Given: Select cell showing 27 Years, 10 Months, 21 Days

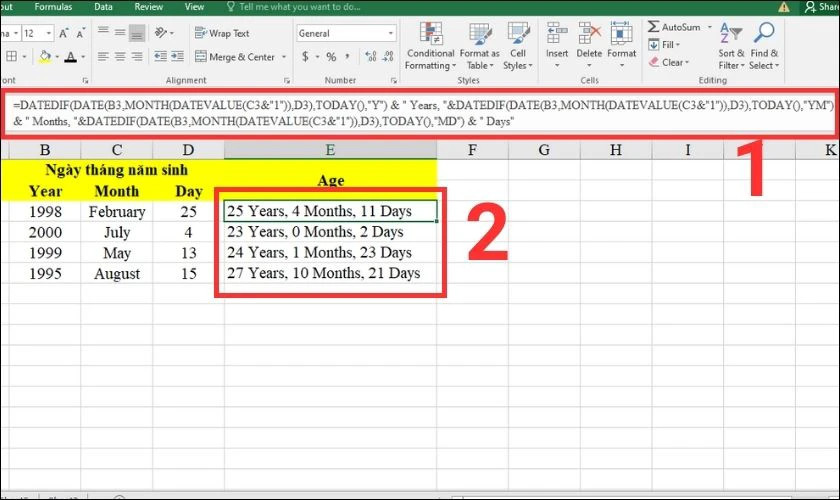Looking at the screenshot, I should click(x=330, y=273).
